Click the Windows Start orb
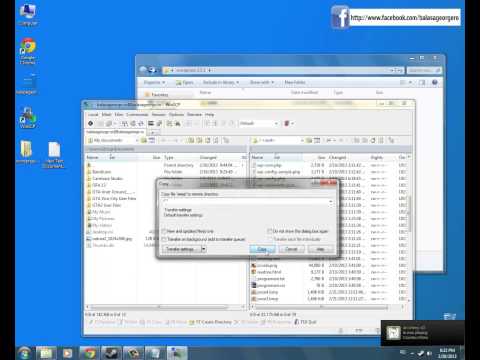The height and width of the screenshot is (360, 480). 24,353
